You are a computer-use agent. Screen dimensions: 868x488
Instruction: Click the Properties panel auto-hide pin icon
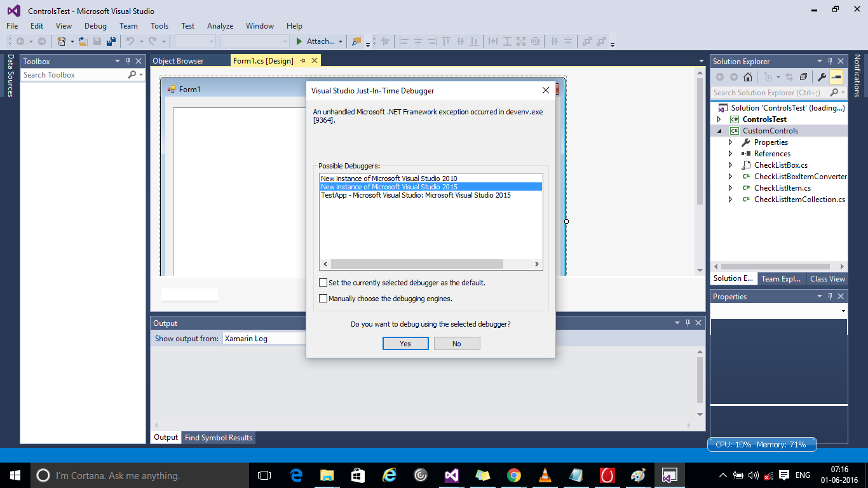click(830, 297)
